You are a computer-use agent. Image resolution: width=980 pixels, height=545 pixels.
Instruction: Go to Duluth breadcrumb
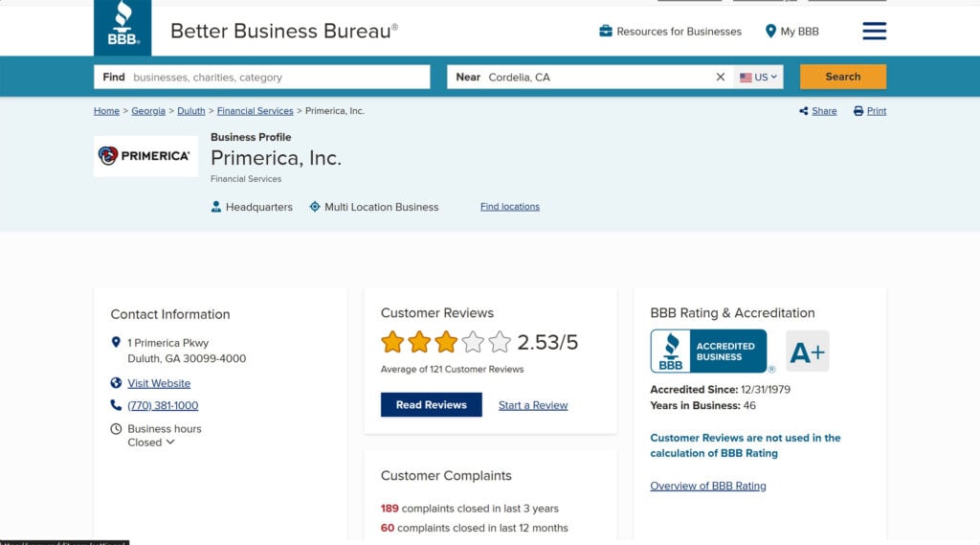pyautogui.click(x=190, y=111)
